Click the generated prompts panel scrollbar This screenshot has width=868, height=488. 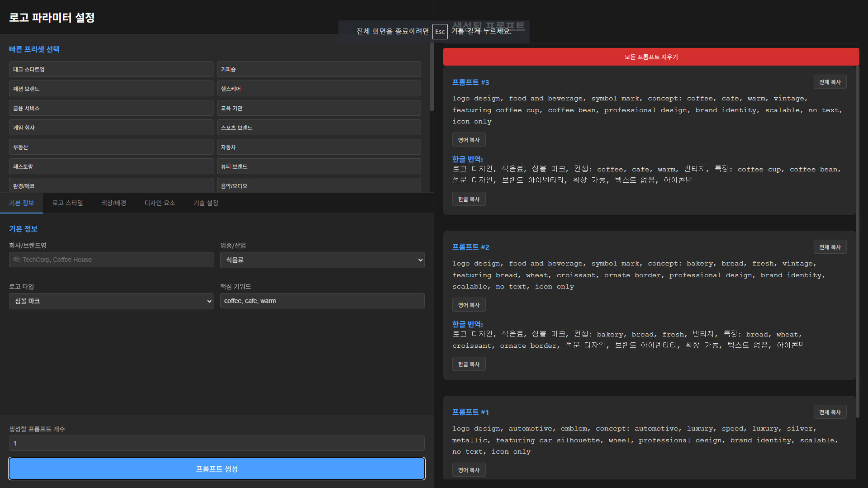pos(857,242)
